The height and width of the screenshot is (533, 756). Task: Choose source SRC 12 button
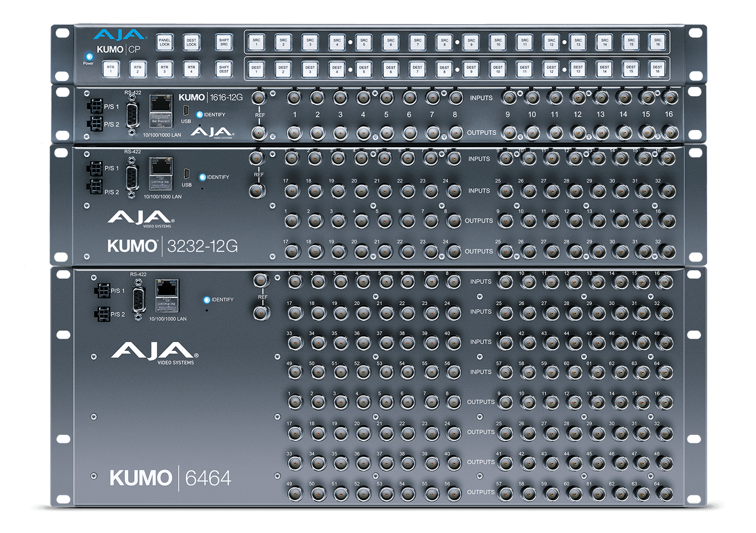pyautogui.click(x=551, y=42)
